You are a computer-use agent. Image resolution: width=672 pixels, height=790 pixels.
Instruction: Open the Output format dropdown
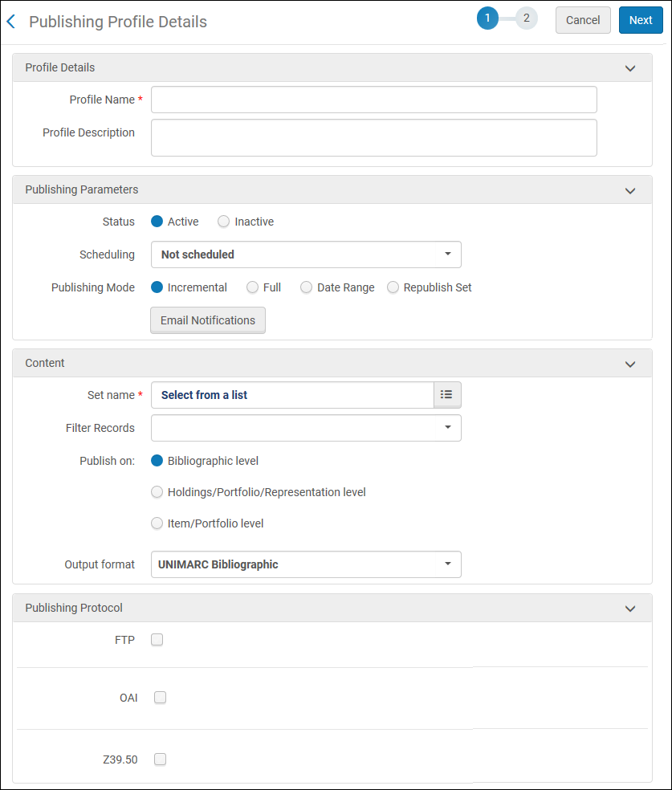(306, 564)
